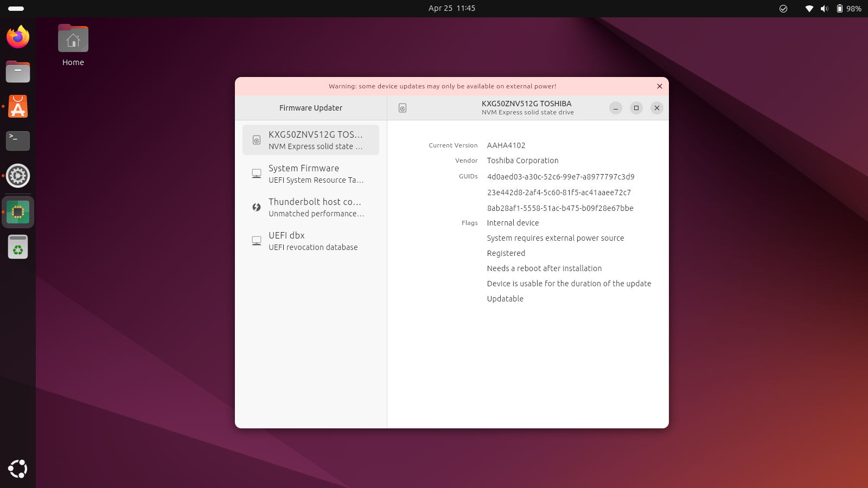The image size is (868, 488).
Task: Click 'System requires external power source' flag
Action: tap(556, 238)
